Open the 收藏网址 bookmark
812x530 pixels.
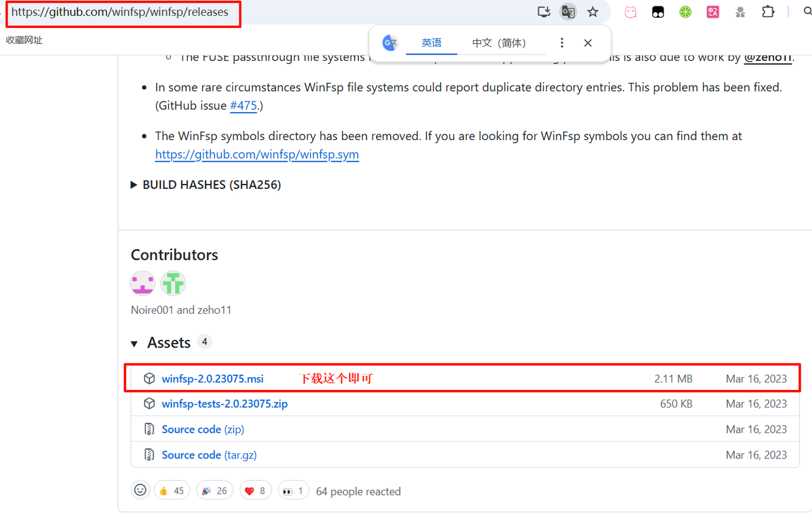point(24,40)
